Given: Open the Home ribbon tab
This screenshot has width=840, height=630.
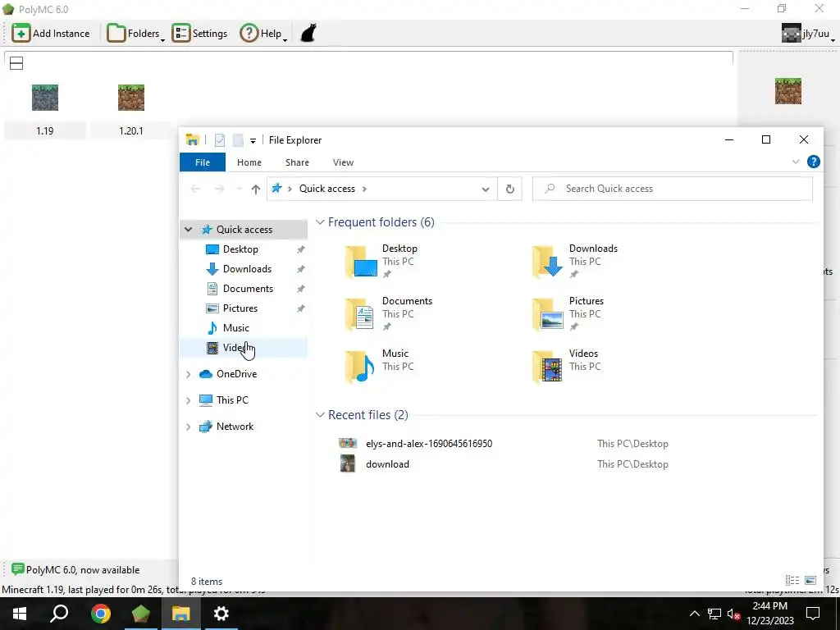Looking at the screenshot, I should pos(249,162).
